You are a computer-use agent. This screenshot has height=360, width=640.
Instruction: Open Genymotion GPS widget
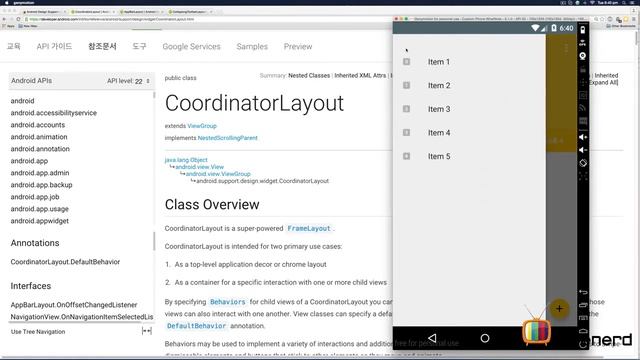(583, 43)
